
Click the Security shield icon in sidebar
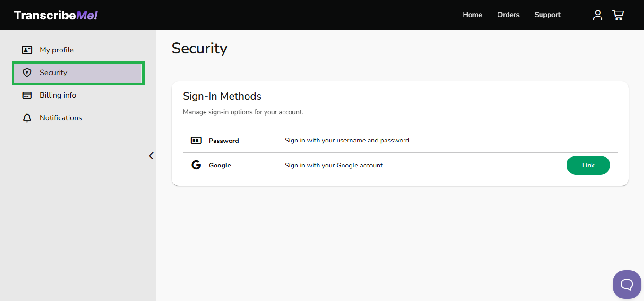[x=27, y=72]
